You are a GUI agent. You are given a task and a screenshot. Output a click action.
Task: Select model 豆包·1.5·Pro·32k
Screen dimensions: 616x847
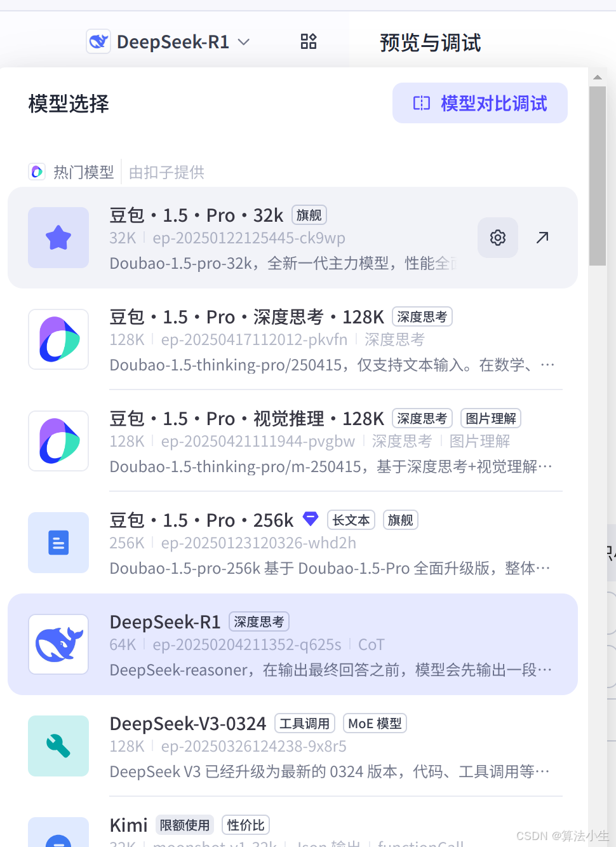point(293,238)
